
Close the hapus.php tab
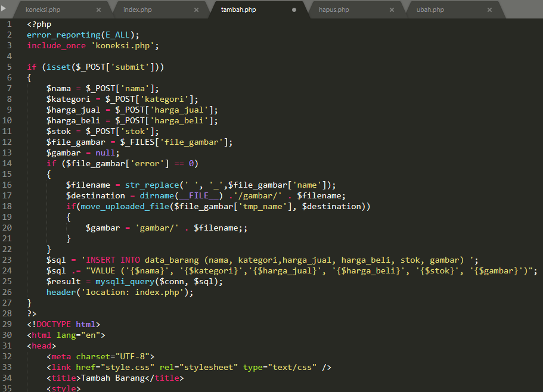pyautogui.click(x=392, y=10)
